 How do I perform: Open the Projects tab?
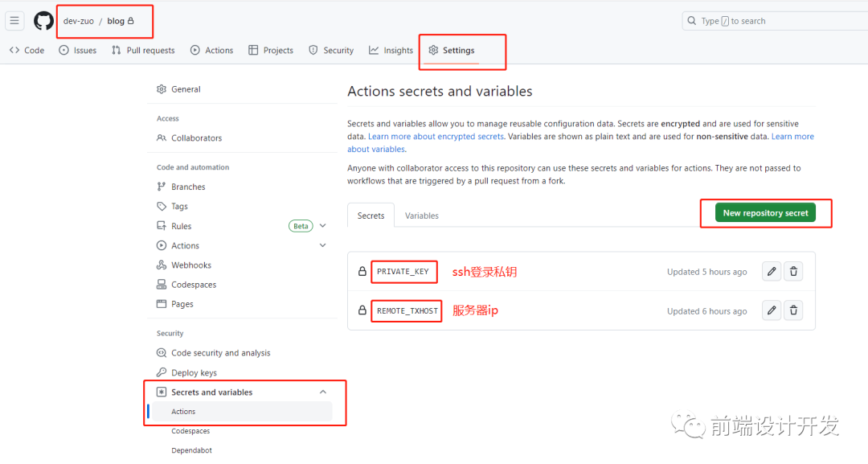271,51
